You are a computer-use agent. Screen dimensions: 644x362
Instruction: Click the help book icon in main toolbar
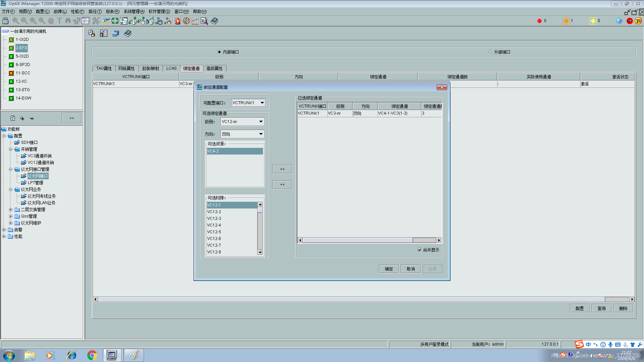[x=214, y=21]
